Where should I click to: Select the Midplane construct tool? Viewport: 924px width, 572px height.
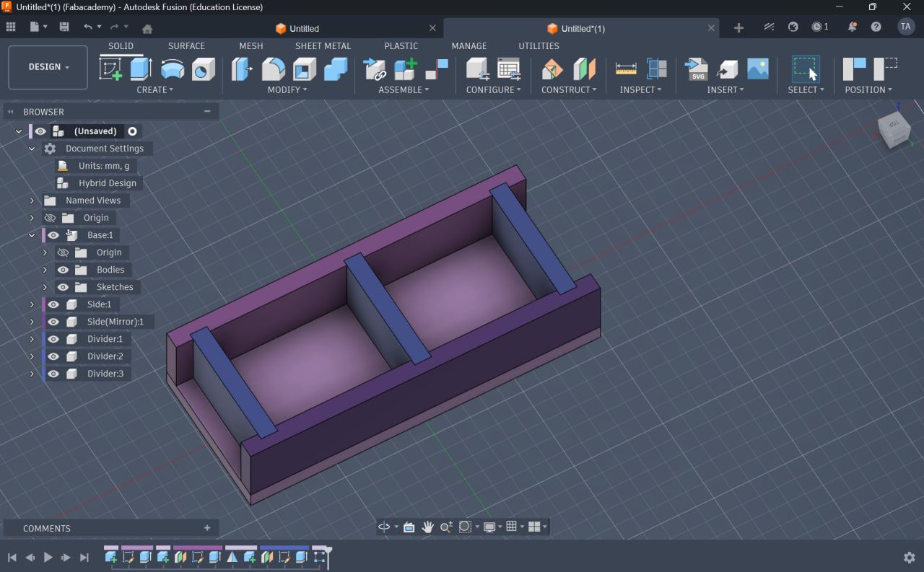(584, 69)
